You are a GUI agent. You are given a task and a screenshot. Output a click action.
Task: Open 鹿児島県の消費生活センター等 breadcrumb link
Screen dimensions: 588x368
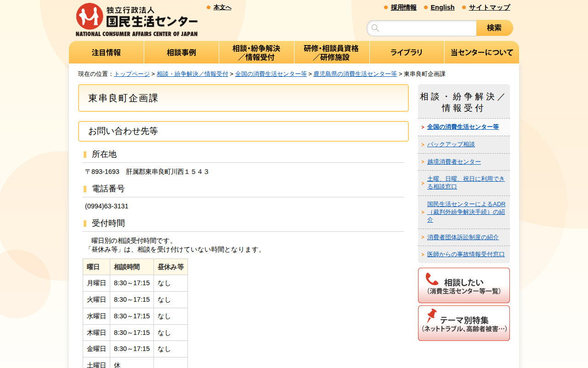click(x=356, y=73)
